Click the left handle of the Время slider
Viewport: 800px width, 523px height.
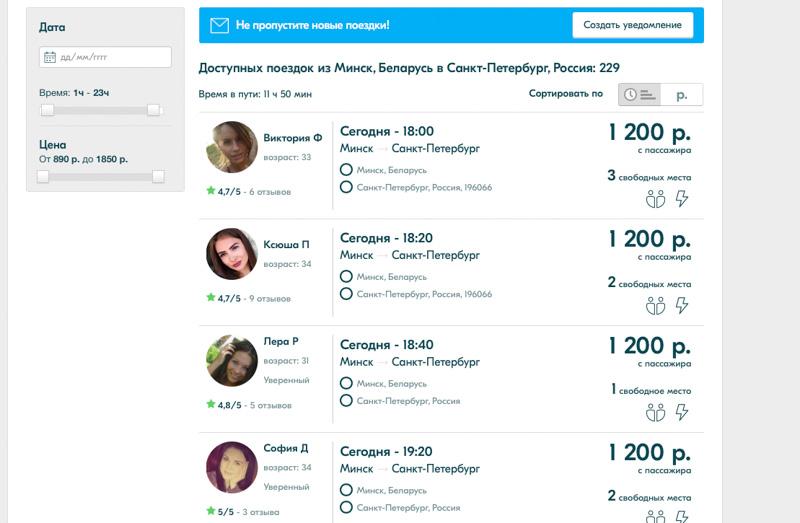tap(47, 110)
